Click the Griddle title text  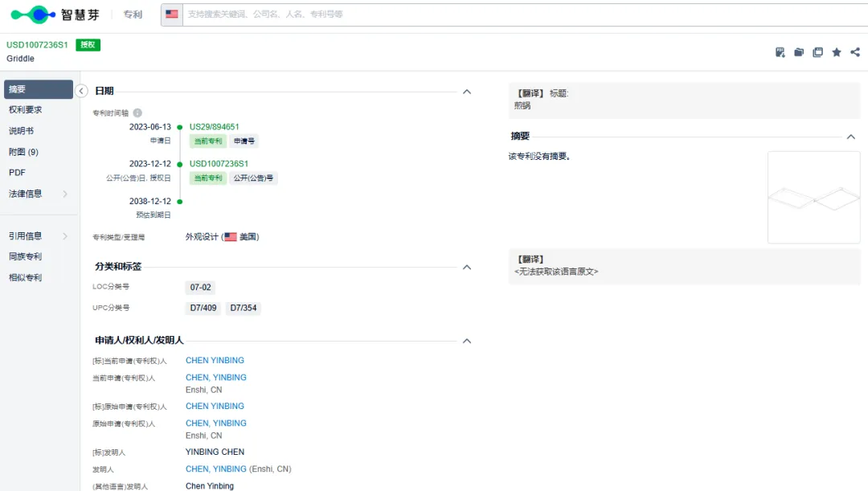[x=20, y=59]
